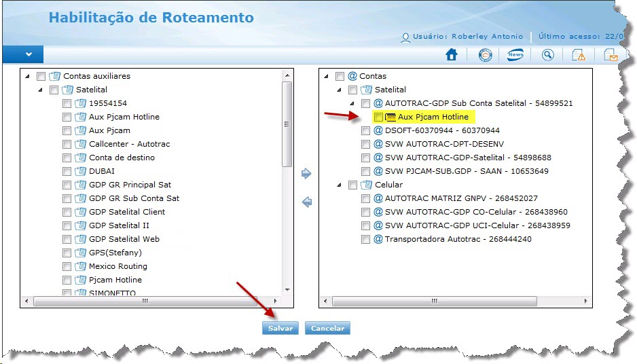This screenshot has width=637, height=364.
Task: Click icon beside Mexico Routing
Action: [80, 266]
